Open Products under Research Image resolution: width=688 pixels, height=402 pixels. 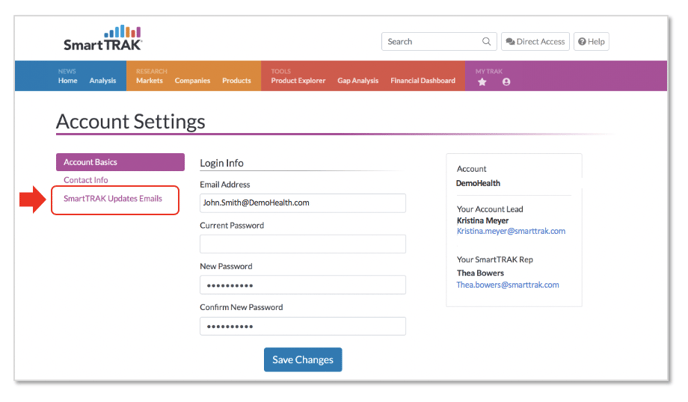point(236,81)
